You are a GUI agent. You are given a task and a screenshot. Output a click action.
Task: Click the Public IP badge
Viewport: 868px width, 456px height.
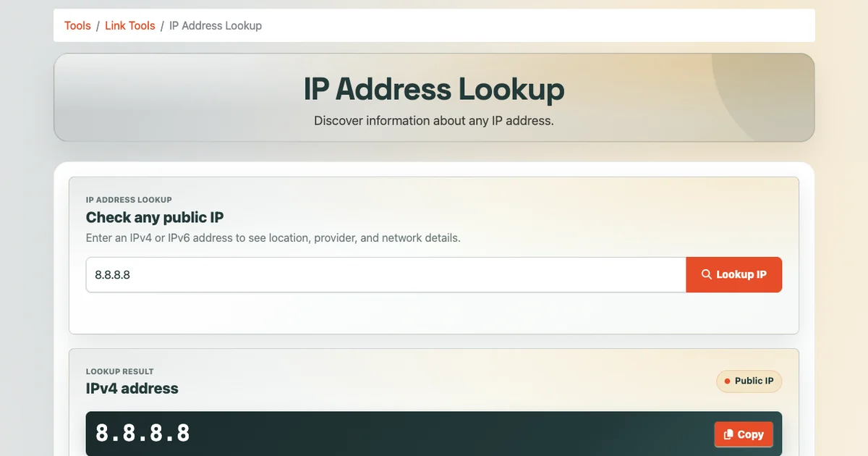pyautogui.click(x=749, y=381)
